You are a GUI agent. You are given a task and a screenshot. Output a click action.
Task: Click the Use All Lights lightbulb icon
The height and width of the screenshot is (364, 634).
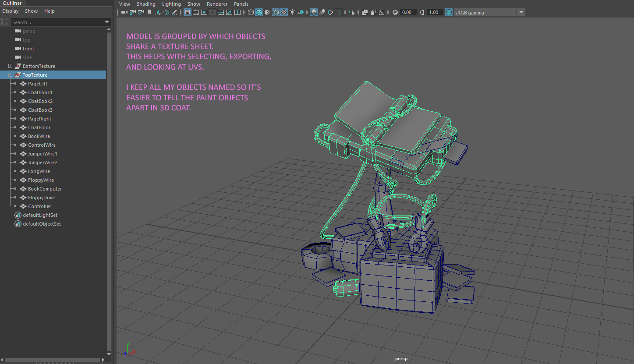tap(292, 12)
